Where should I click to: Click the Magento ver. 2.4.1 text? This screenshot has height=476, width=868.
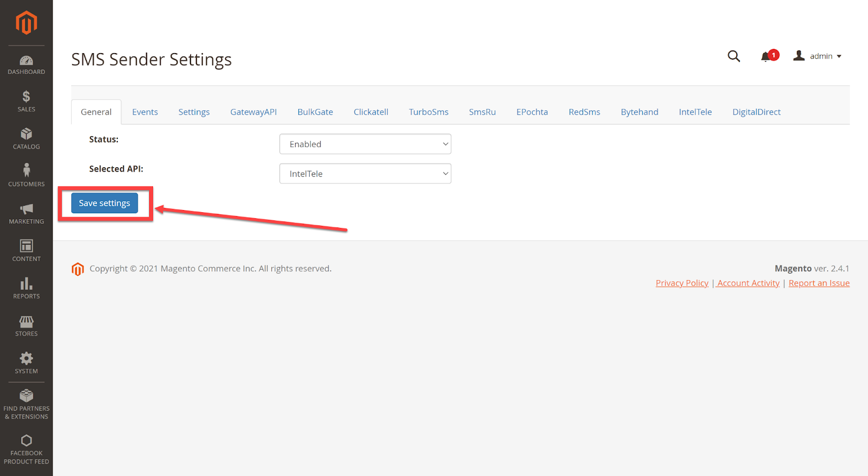coord(812,269)
